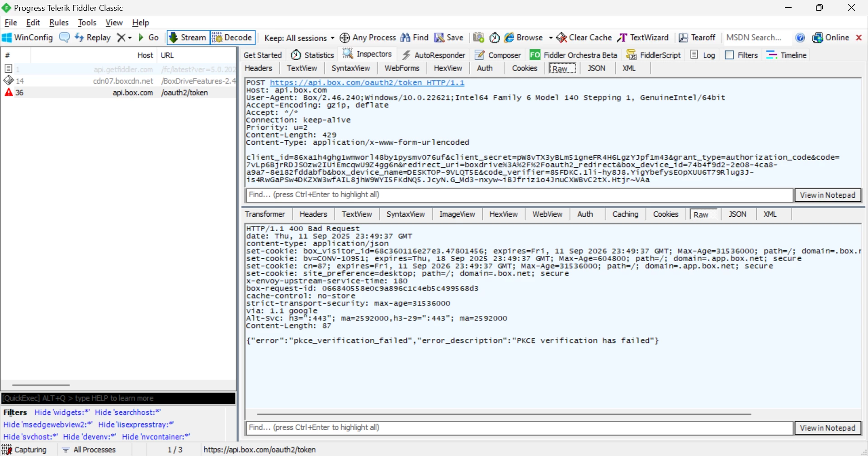Close the toolbar with the red X
The image size is (868, 456).
(859, 38)
